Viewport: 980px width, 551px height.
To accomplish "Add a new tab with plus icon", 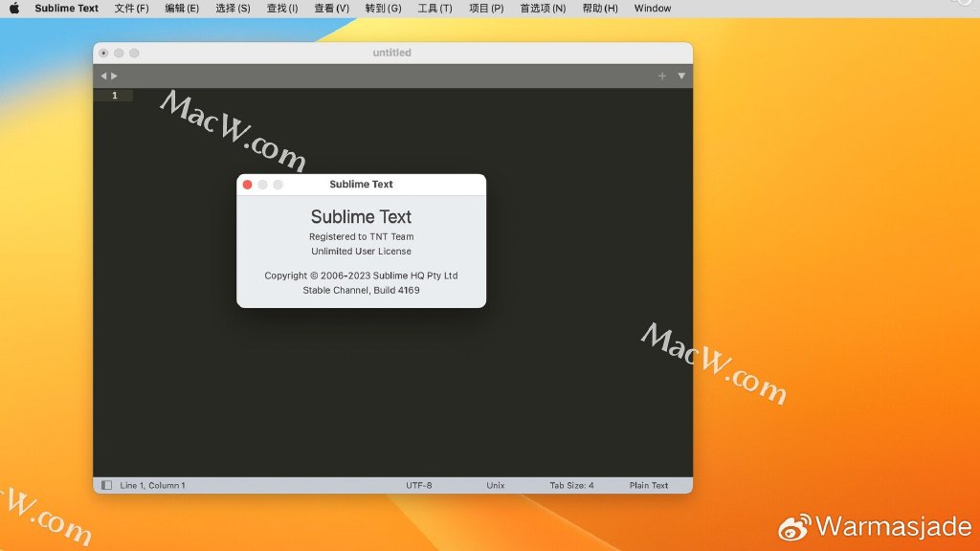I will [662, 77].
